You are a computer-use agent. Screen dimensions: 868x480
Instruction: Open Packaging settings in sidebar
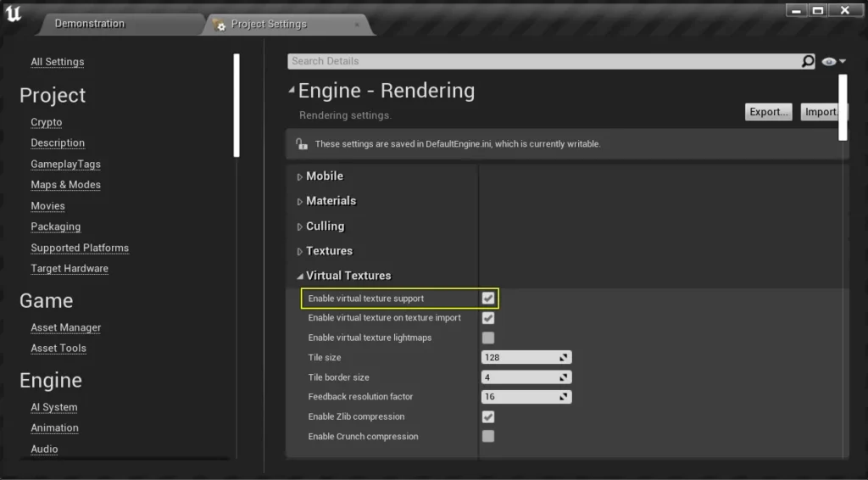point(56,227)
